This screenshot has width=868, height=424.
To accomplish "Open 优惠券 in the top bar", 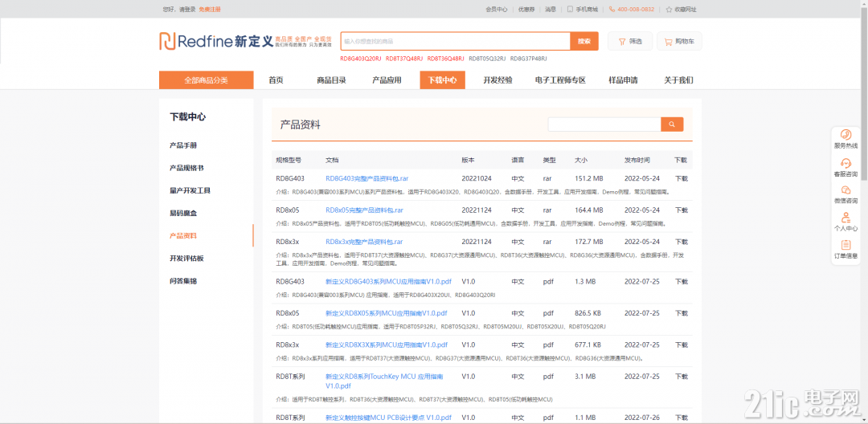I will pyautogui.click(x=526, y=10).
